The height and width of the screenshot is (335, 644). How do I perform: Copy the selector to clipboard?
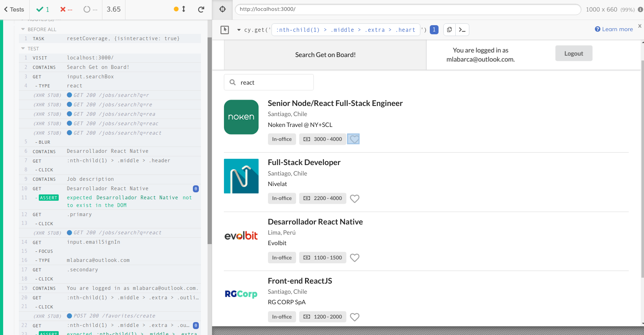point(450,30)
